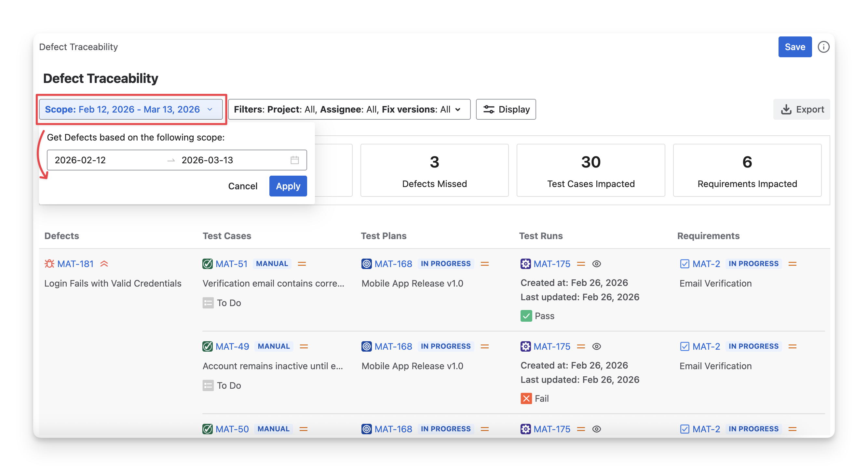The height and width of the screenshot is (471, 868).
Task: Cancel the scope selection
Action: 242,186
